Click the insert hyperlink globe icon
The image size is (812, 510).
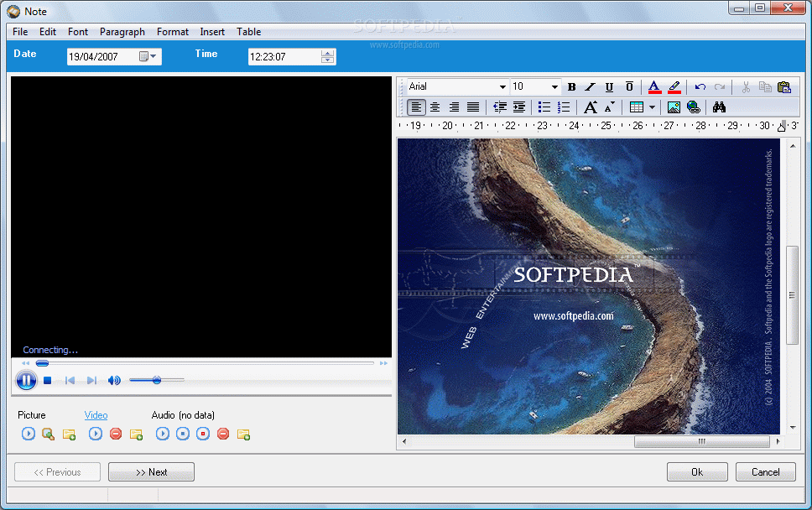pyautogui.click(x=693, y=107)
